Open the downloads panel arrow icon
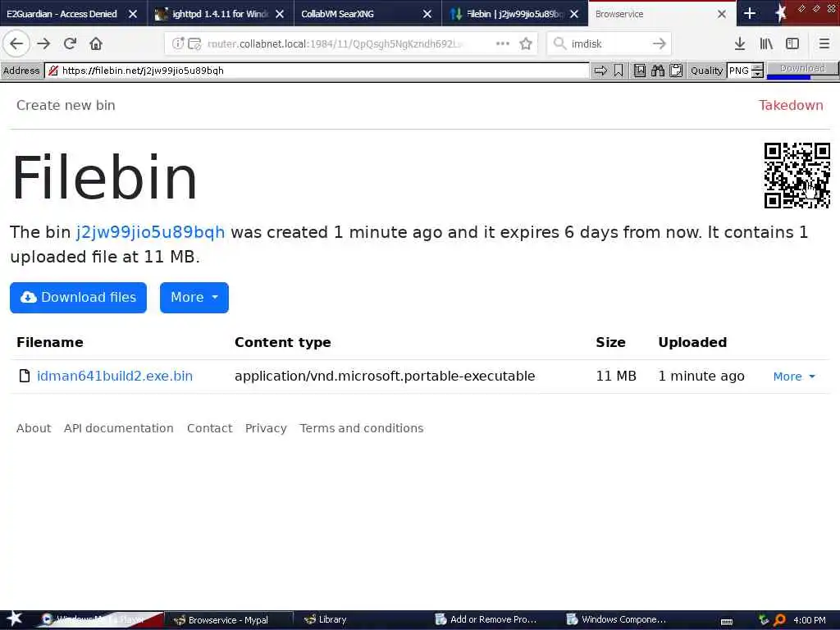This screenshot has width=840, height=630. [x=740, y=43]
